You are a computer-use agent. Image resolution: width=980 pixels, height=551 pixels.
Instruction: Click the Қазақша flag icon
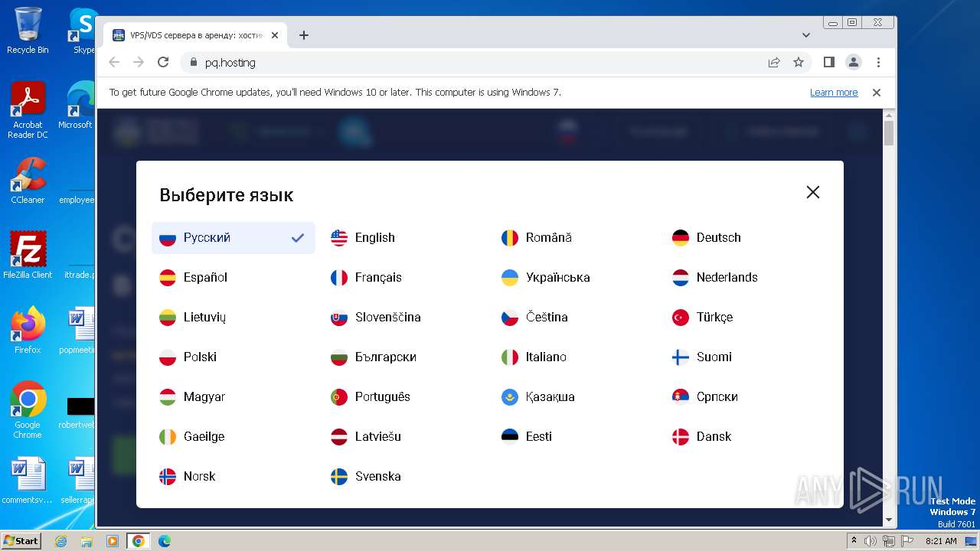[510, 397]
